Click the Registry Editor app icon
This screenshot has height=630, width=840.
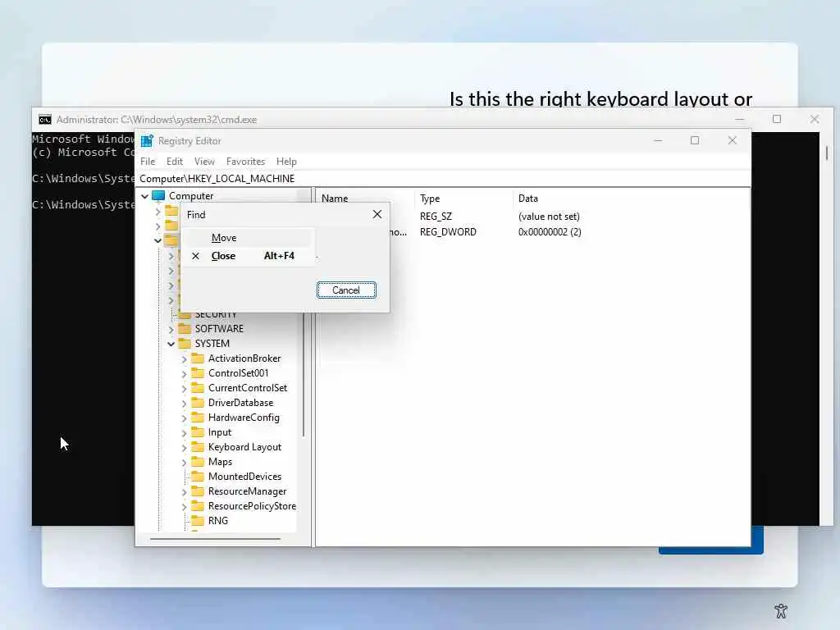(x=147, y=141)
